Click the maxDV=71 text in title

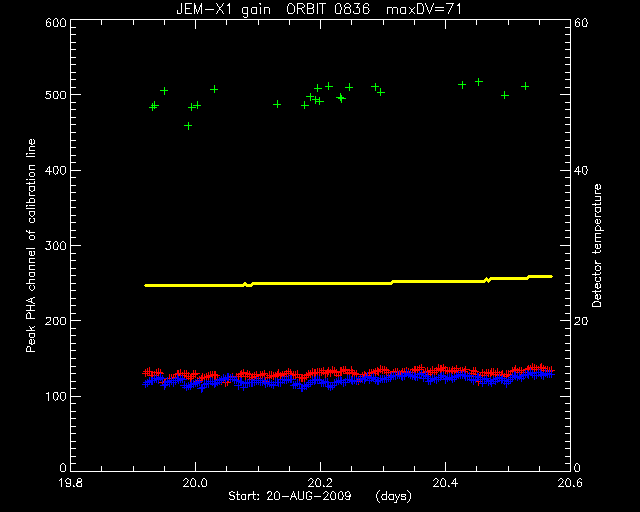(x=424, y=9)
